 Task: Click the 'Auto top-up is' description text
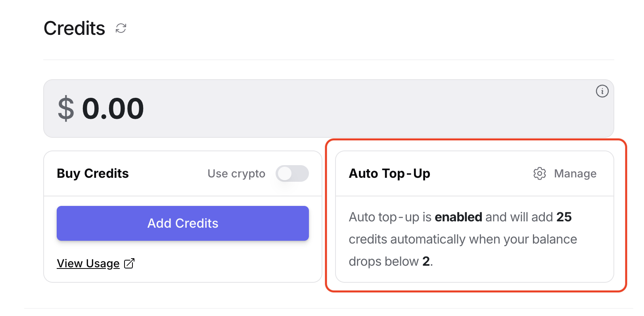click(x=390, y=217)
